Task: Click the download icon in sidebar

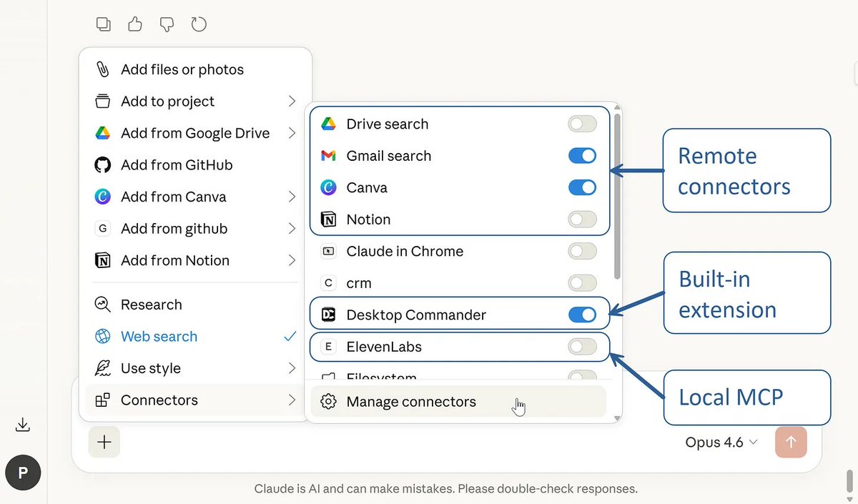Action: point(23,425)
